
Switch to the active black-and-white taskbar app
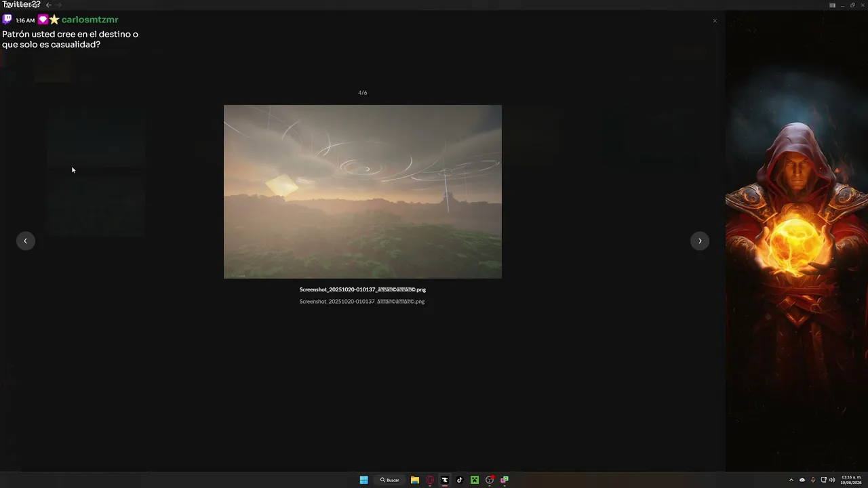pyautogui.click(x=445, y=480)
